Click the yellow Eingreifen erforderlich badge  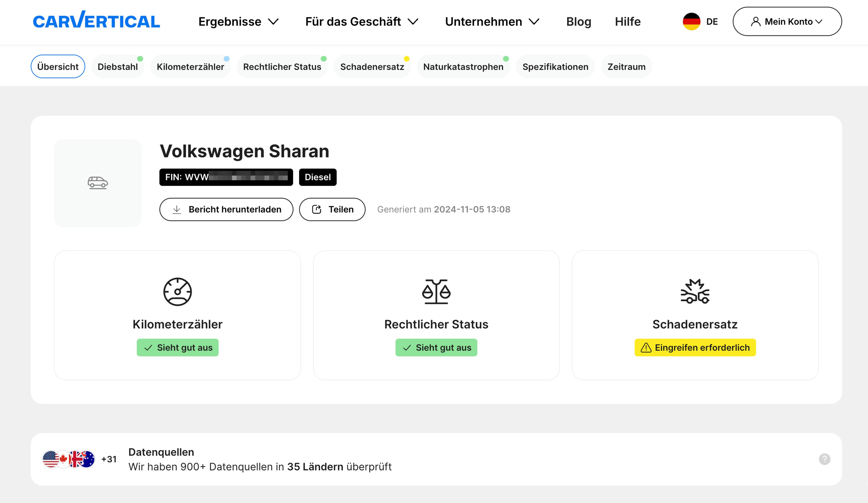point(695,347)
